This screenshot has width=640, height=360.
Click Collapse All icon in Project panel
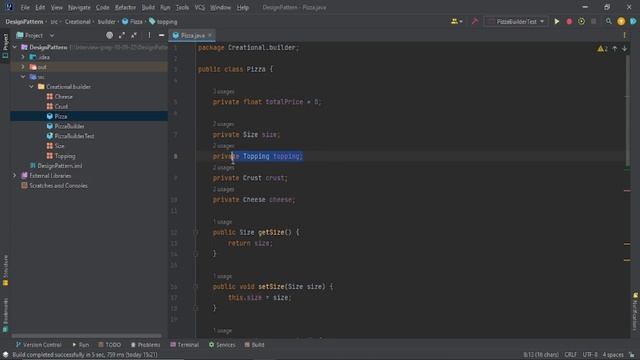point(134,36)
